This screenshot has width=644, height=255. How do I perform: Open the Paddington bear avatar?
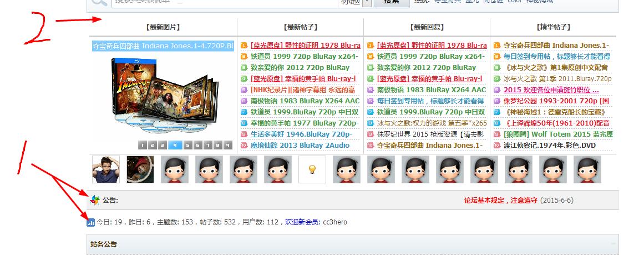tap(140, 169)
